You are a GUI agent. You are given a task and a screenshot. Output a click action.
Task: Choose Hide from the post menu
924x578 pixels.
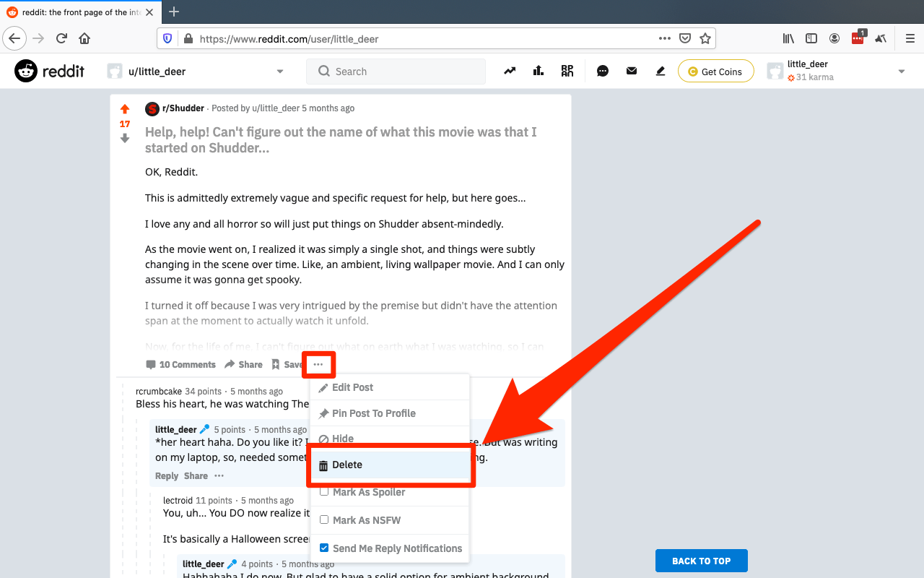click(390, 438)
